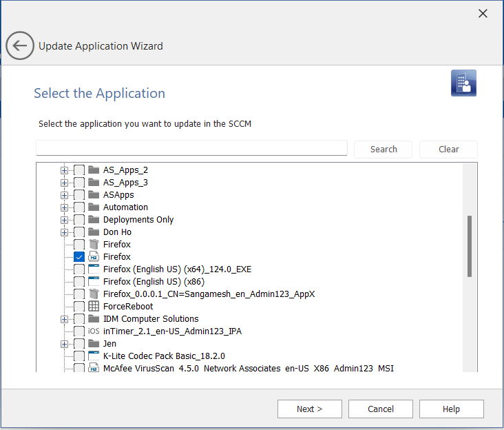Expand IDM Computer Solutions tree node
This screenshot has height=430, width=504.
(64, 319)
